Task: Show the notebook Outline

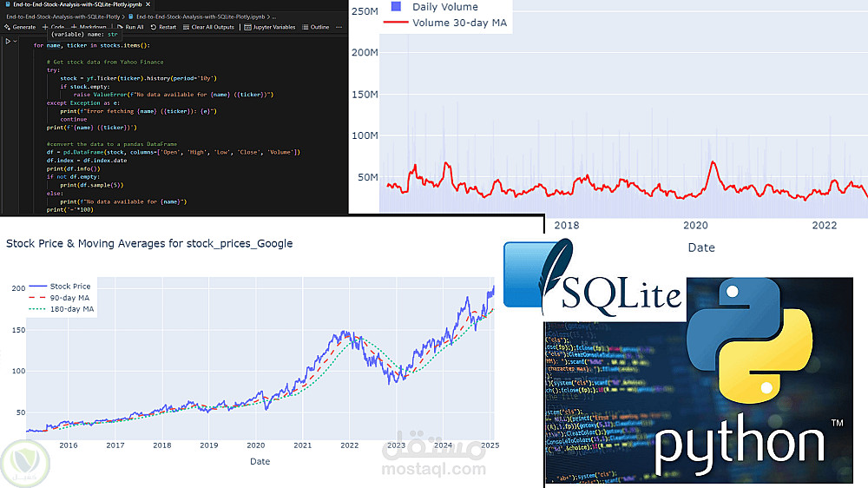Action: (x=316, y=27)
